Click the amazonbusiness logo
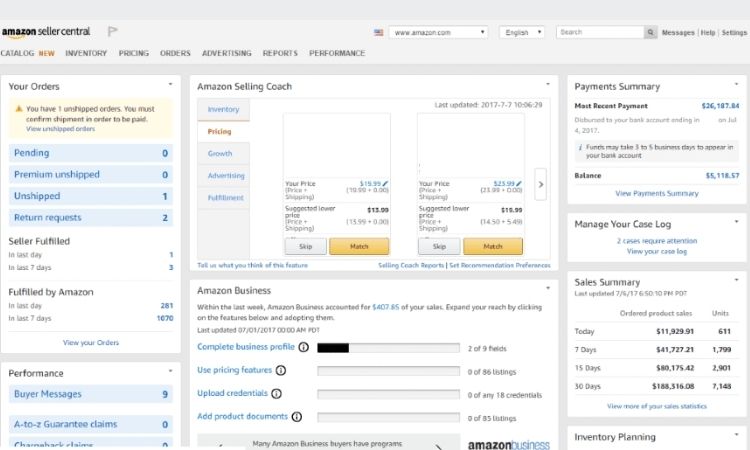Image resolution: width=750 pixels, height=450 pixels. (508, 445)
